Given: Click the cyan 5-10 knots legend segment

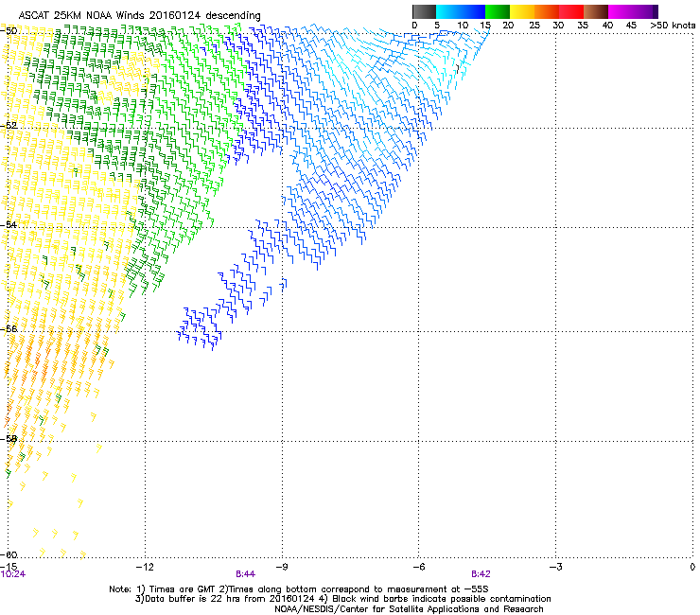Looking at the screenshot, I should (x=448, y=11).
